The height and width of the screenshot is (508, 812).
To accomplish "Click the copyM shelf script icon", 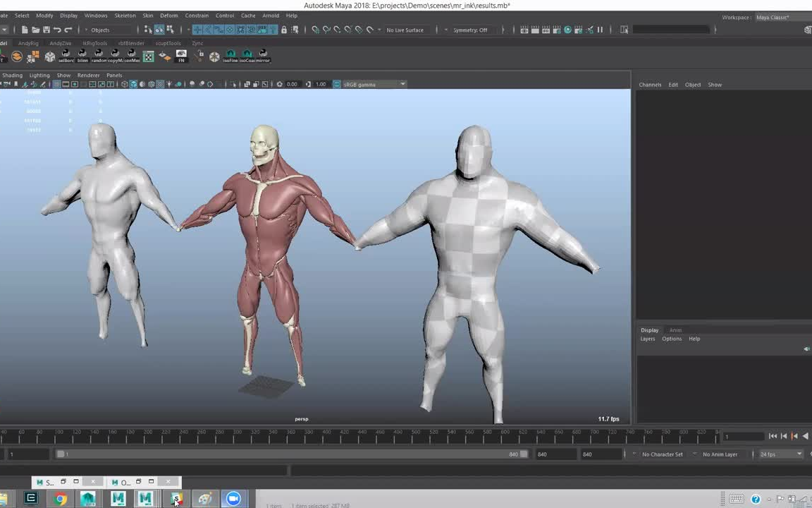I will (115, 56).
